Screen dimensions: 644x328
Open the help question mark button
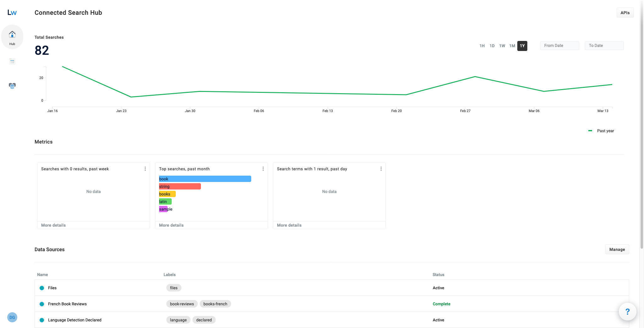(627, 312)
